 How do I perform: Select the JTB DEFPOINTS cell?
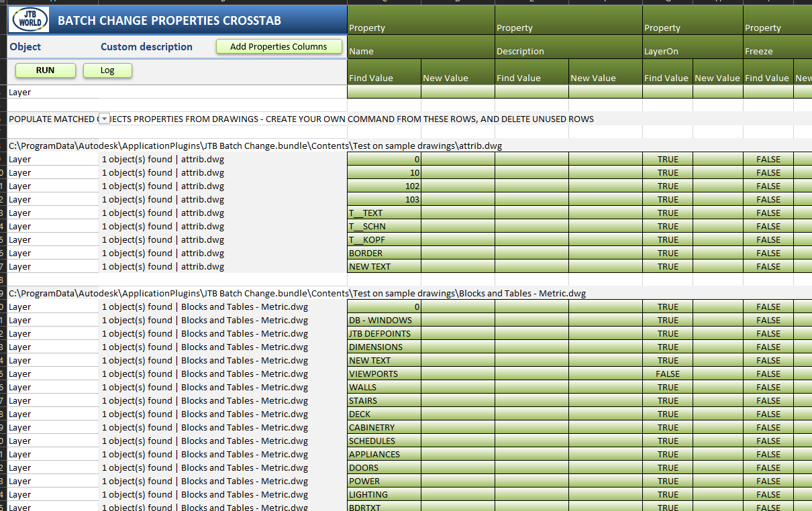pyautogui.click(x=384, y=333)
